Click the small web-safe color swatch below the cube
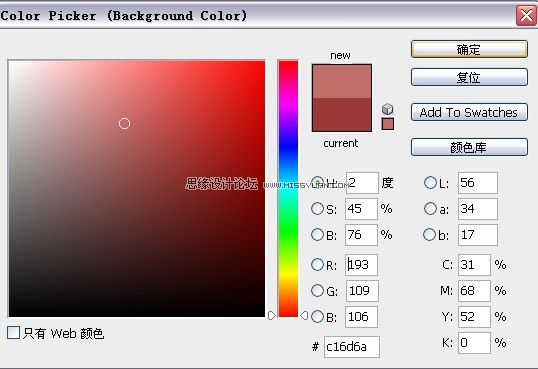Image resolution: width=538 pixels, height=369 pixels. 388,124
